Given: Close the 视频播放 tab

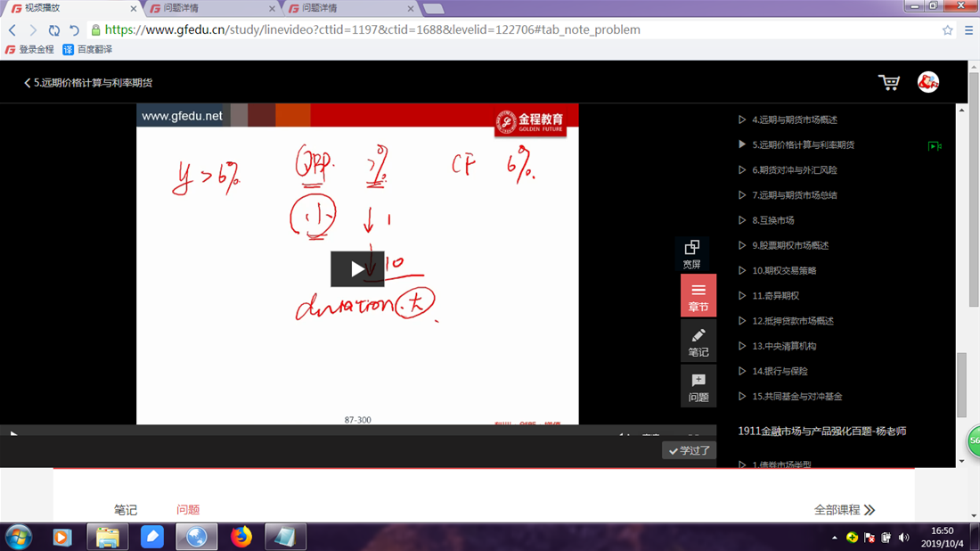Looking at the screenshot, I should [133, 9].
